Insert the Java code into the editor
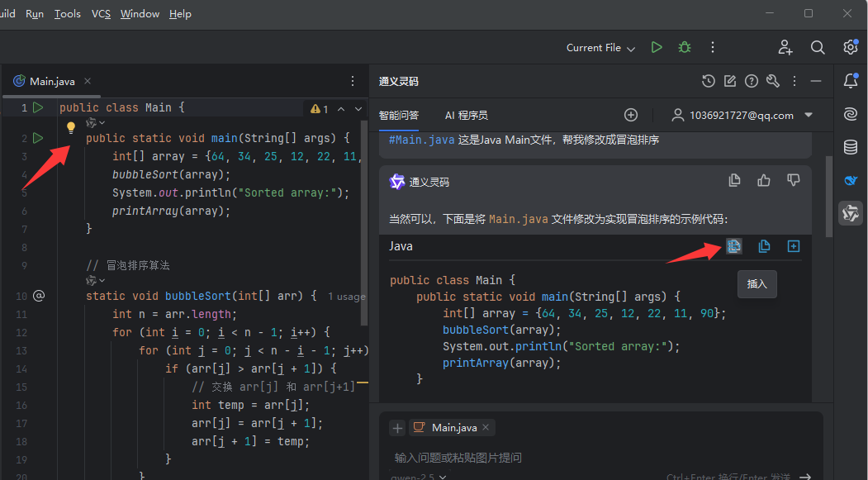Screen dimensions: 868x480 click(x=733, y=246)
